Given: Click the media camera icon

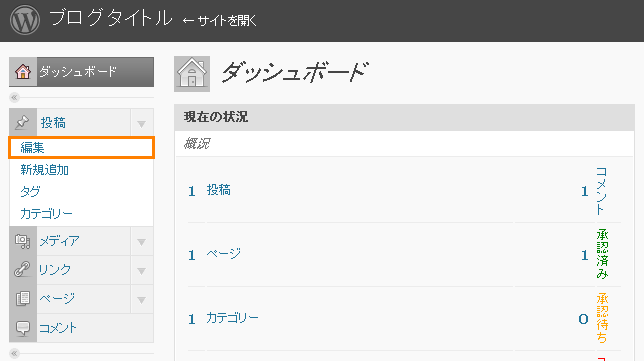Looking at the screenshot, I should coord(22,241).
